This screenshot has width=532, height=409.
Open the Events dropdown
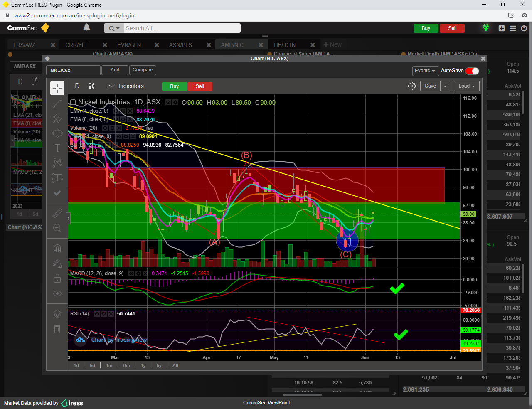click(425, 71)
